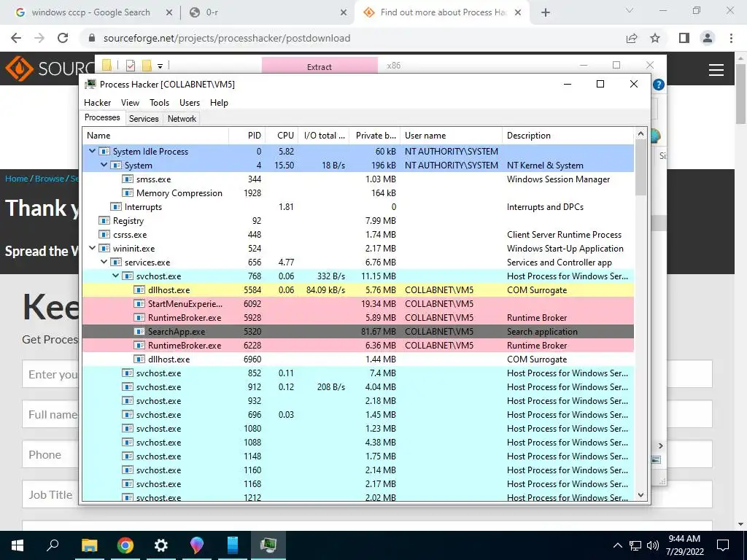Collapse the System process node
This screenshot has height=560, width=747.
point(104,165)
